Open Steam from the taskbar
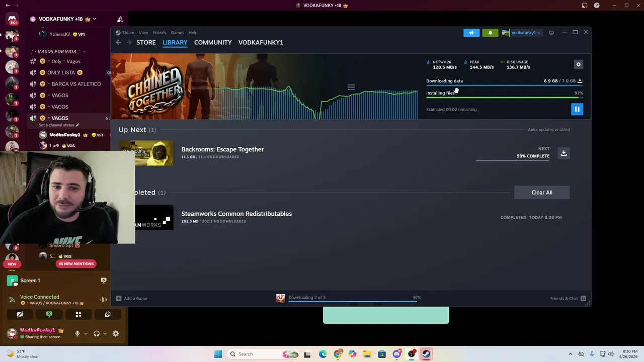Screen dimensions: 644x362 [x=426, y=354]
